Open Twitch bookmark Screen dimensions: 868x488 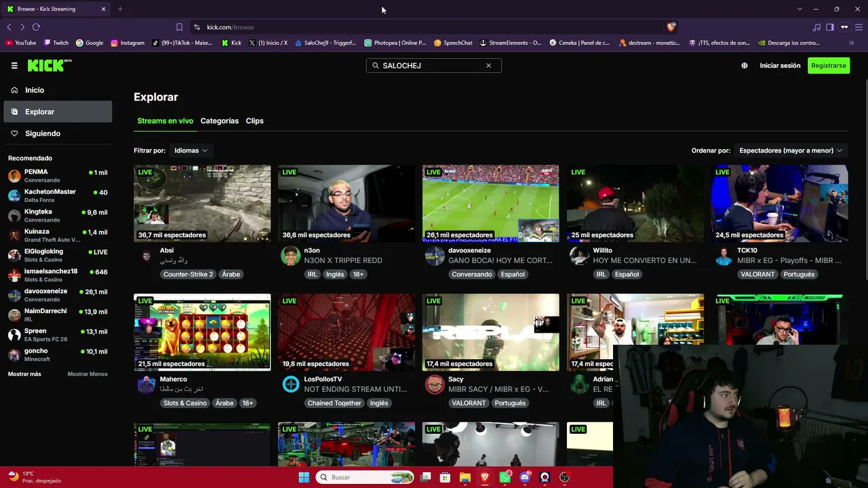point(56,43)
